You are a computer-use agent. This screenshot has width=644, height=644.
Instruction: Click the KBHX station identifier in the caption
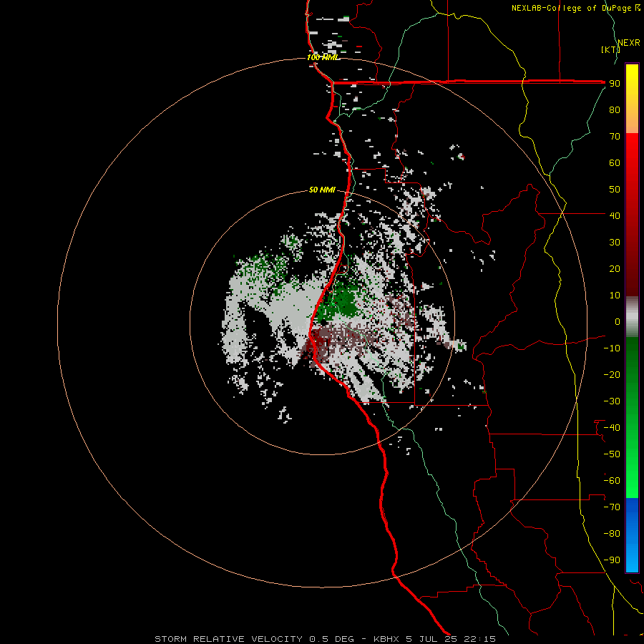(x=387, y=639)
